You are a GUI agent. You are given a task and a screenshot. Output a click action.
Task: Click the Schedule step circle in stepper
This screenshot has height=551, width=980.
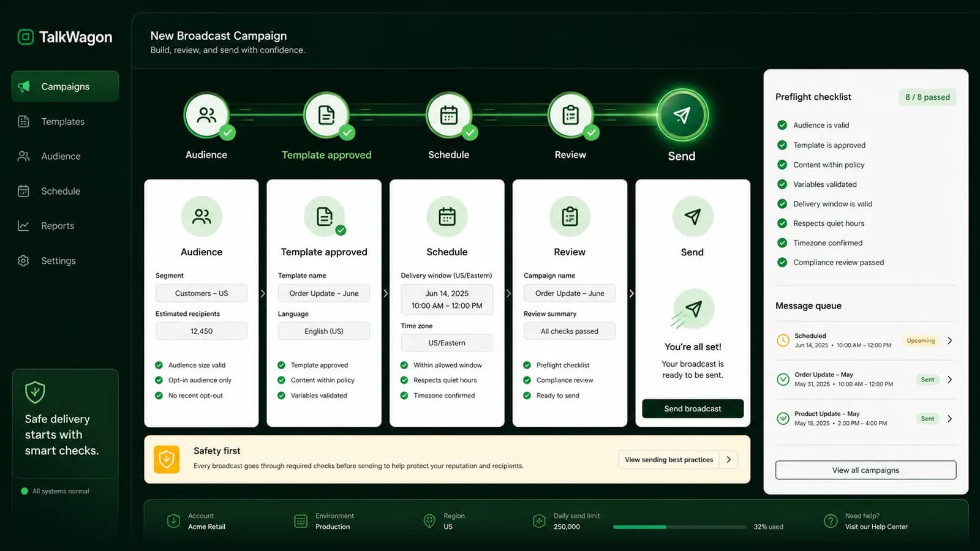point(449,115)
